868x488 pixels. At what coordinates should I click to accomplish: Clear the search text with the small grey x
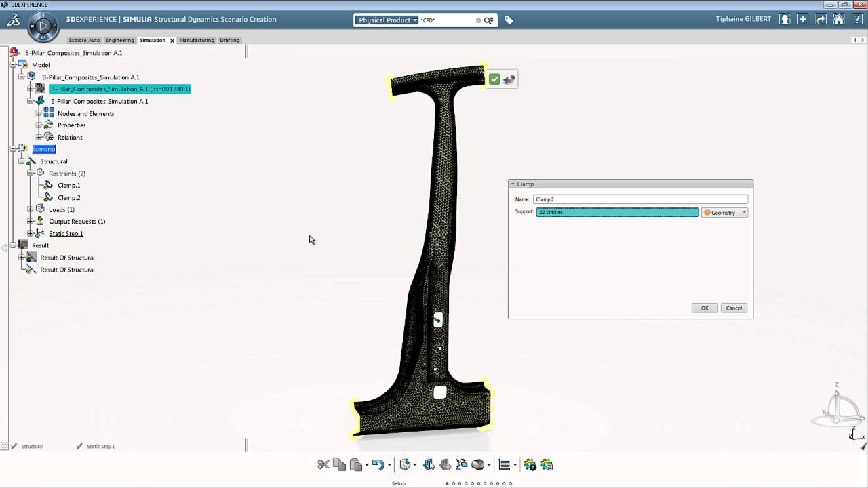point(478,20)
